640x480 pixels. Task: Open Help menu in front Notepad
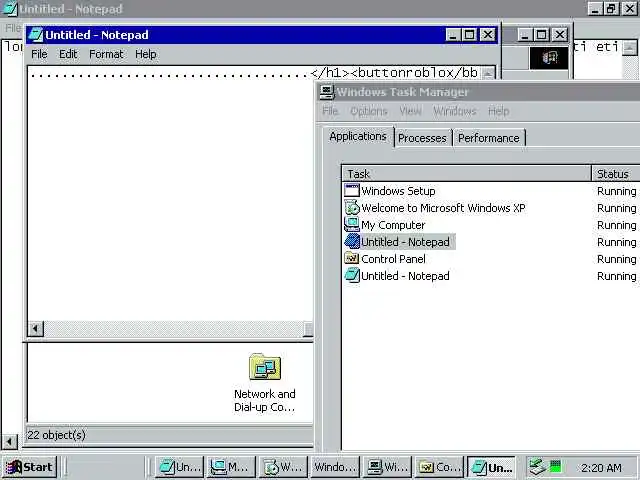tap(146, 54)
